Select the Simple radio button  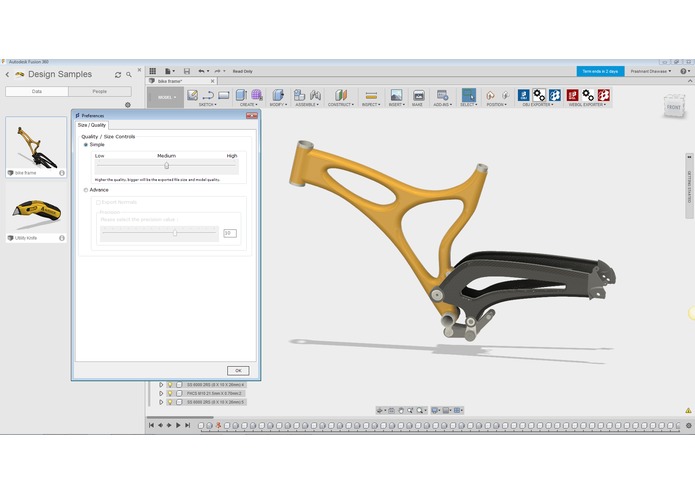pyautogui.click(x=86, y=145)
